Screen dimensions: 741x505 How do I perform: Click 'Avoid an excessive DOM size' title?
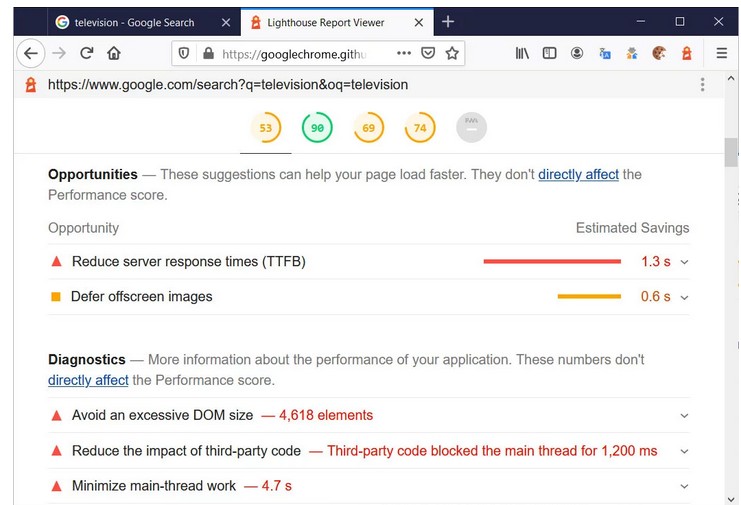(x=163, y=415)
